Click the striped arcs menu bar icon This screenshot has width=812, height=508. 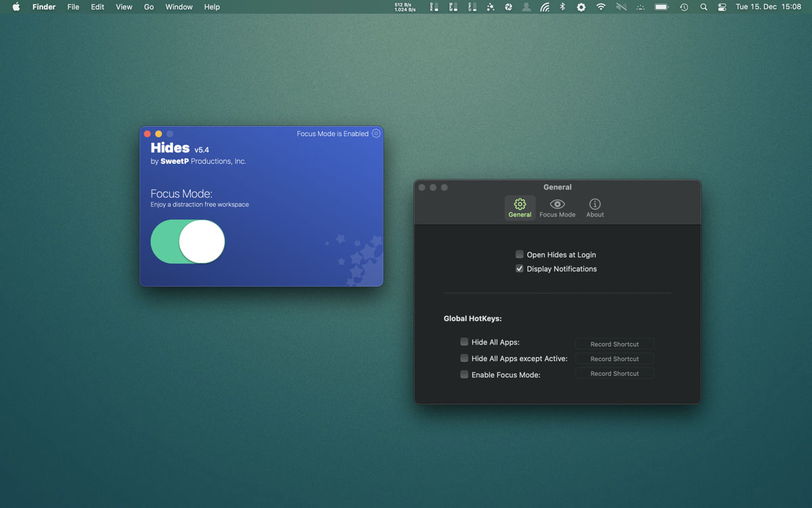pyautogui.click(x=545, y=7)
